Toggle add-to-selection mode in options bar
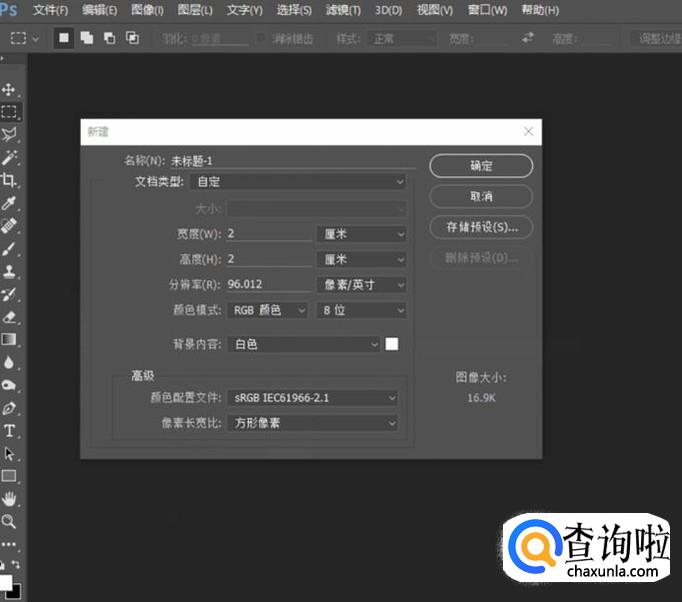The width and height of the screenshot is (682, 602). 87,38
